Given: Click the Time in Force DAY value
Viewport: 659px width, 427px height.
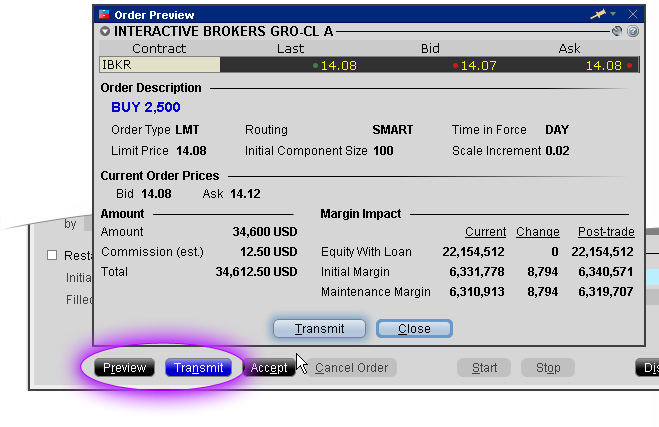Looking at the screenshot, I should (557, 130).
